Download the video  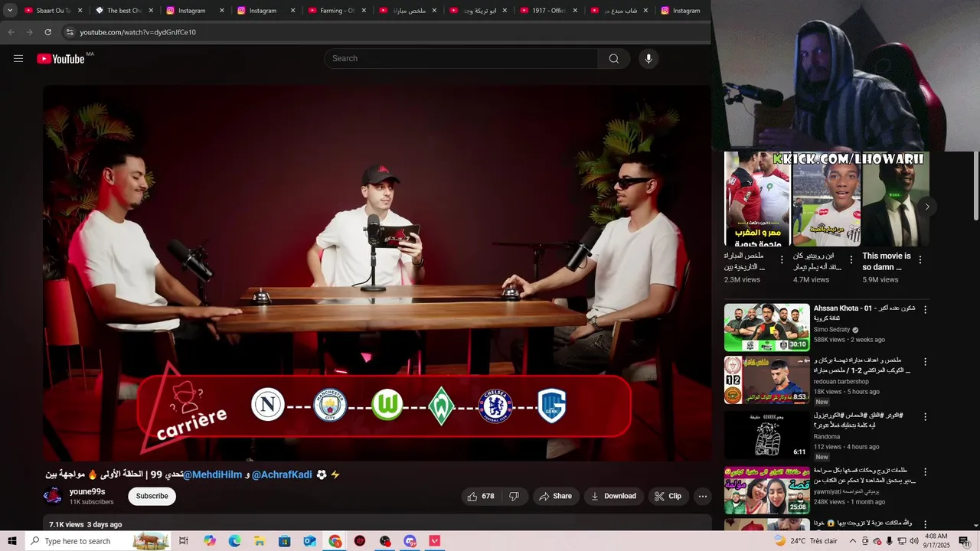tap(613, 496)
